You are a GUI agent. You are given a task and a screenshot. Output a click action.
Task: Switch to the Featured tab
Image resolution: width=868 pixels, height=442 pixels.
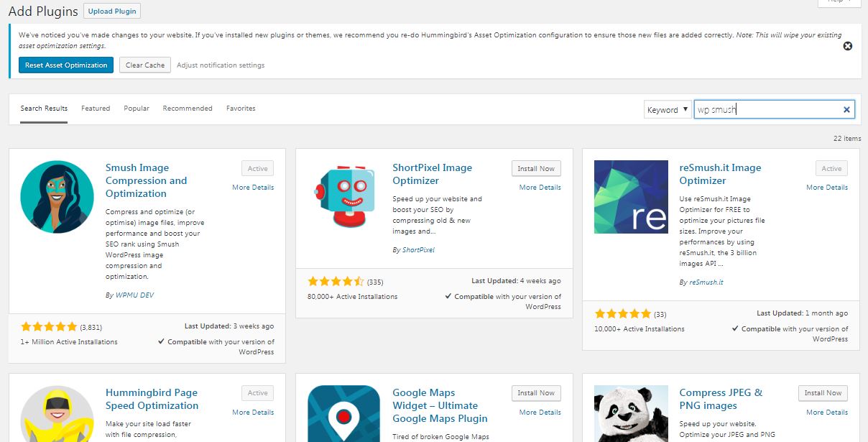click(x=96, y=108)
